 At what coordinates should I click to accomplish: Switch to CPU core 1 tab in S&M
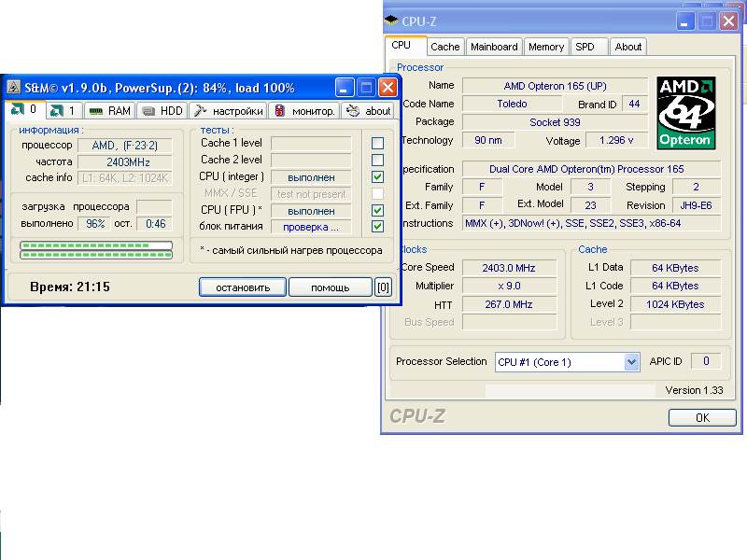point(64,111)
